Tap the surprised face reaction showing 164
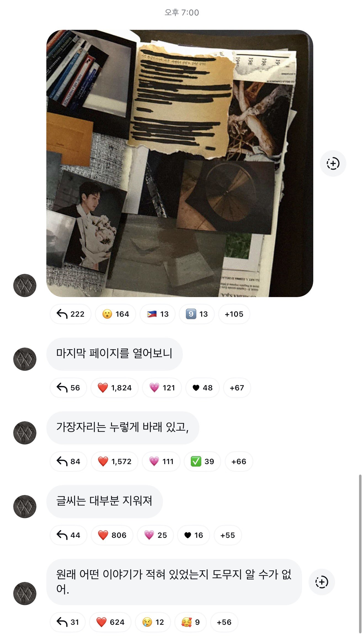The image size is (364, 643). click(x=116, y=314)
